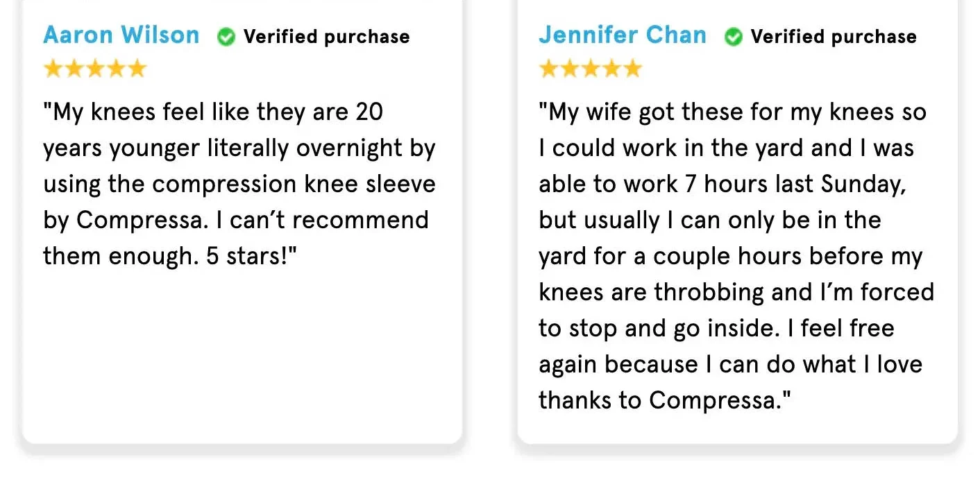Click the green verified checkmark beside Jennifer Chan

pyautogui.click(x=734, y=37)
